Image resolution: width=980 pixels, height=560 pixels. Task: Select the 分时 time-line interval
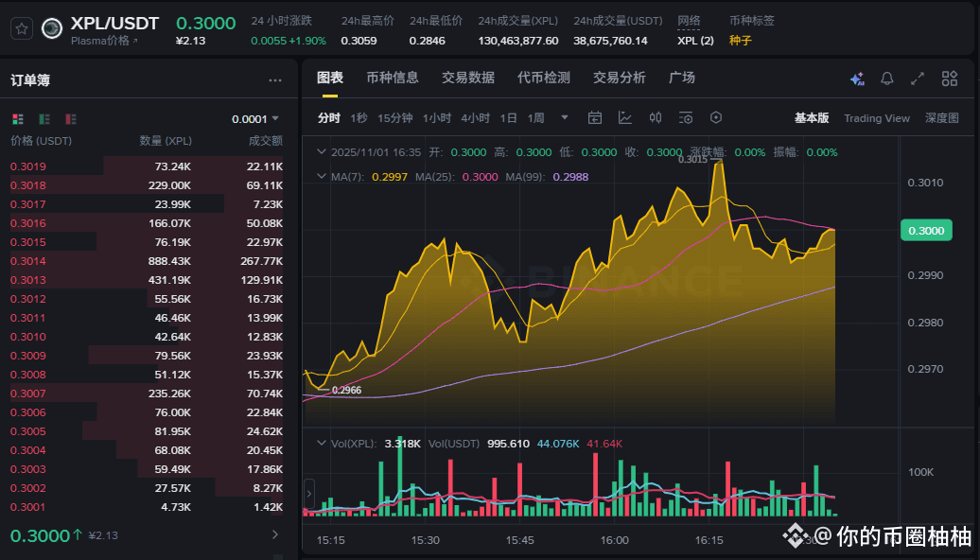pos(329,118)
